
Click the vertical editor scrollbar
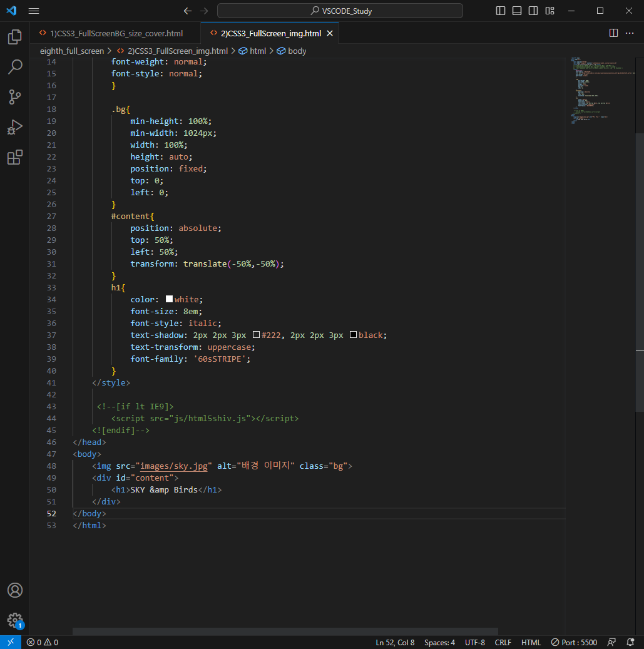640,271
